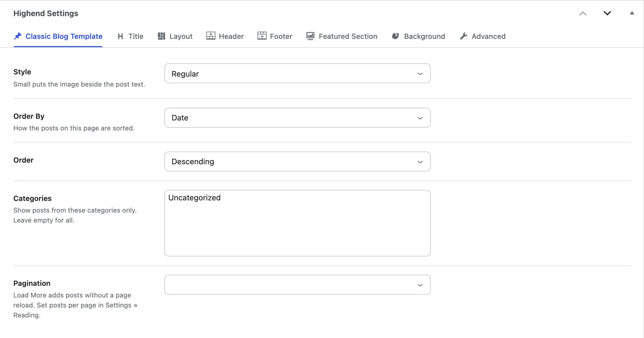
Task: Open the Order By dropdown set to Date
Action: 297,118
